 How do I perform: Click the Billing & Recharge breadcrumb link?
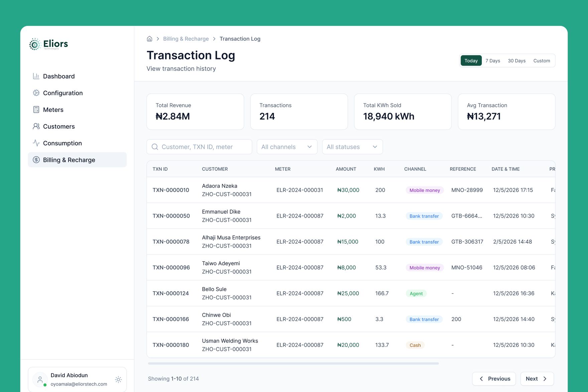pyautogui.click(x=186, y=39)
